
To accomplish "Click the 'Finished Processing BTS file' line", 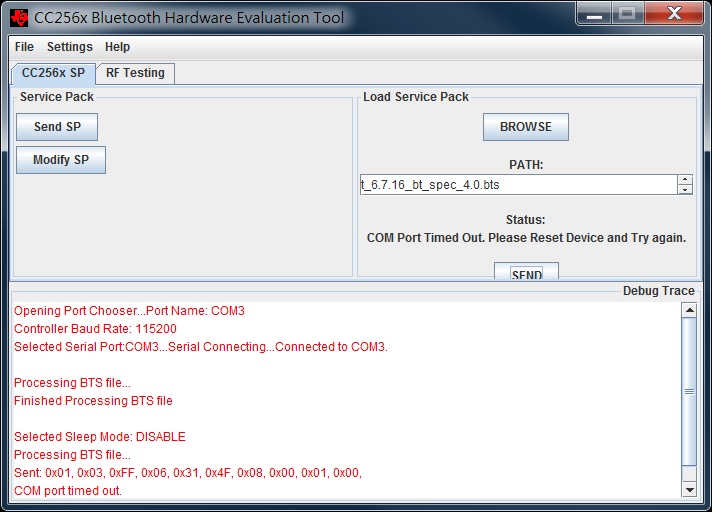I will (93, 401).
